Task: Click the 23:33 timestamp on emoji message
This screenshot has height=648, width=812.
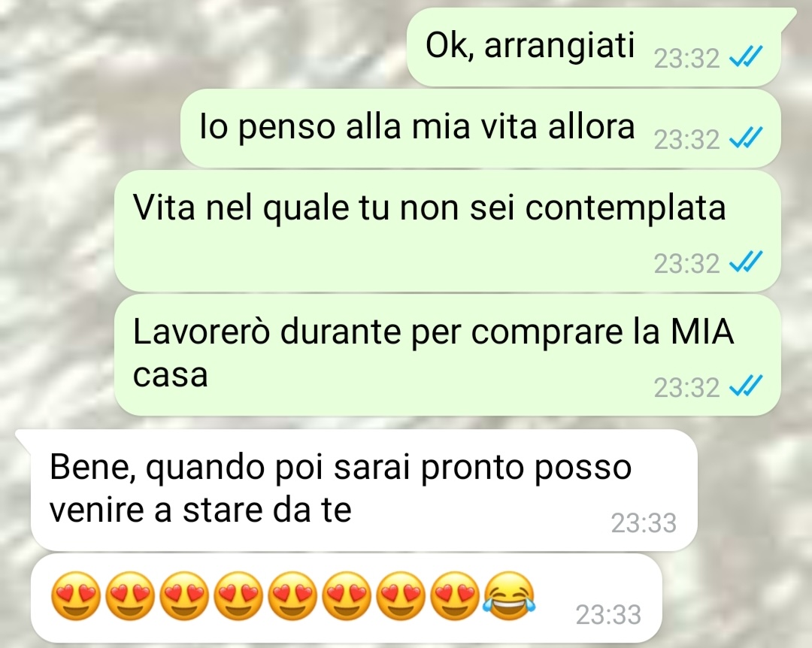Action: [608, 616]
